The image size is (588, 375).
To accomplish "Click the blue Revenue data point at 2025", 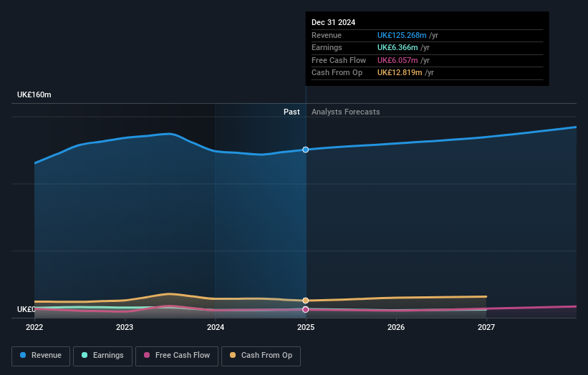I will pyautogui.click(x=306, y=150).
